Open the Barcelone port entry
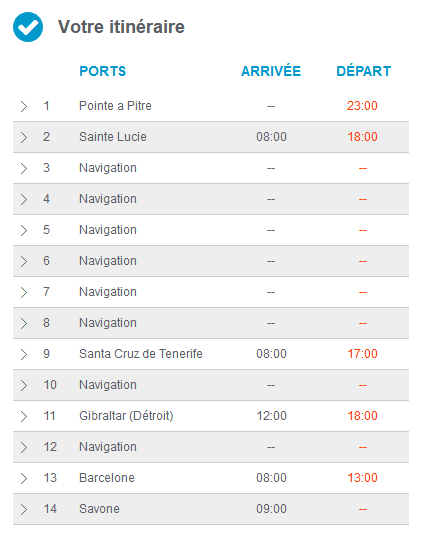424x533 pixels. (x=107, y=478)
